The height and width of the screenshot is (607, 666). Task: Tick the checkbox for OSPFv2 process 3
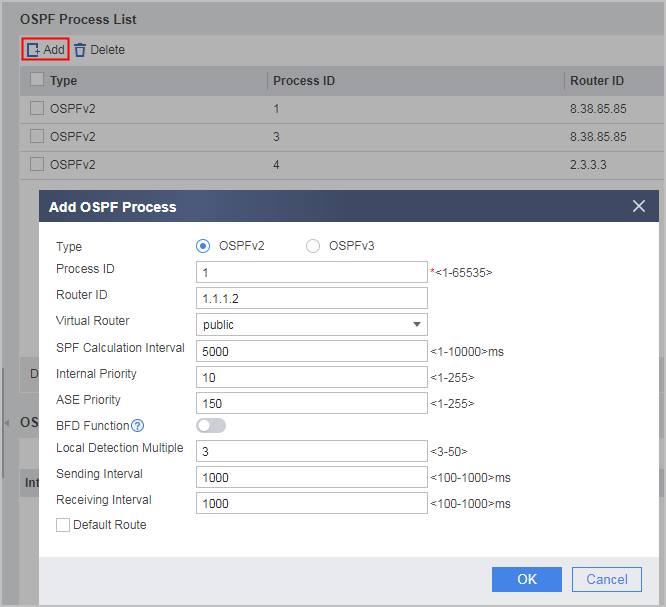click(37, 136)
